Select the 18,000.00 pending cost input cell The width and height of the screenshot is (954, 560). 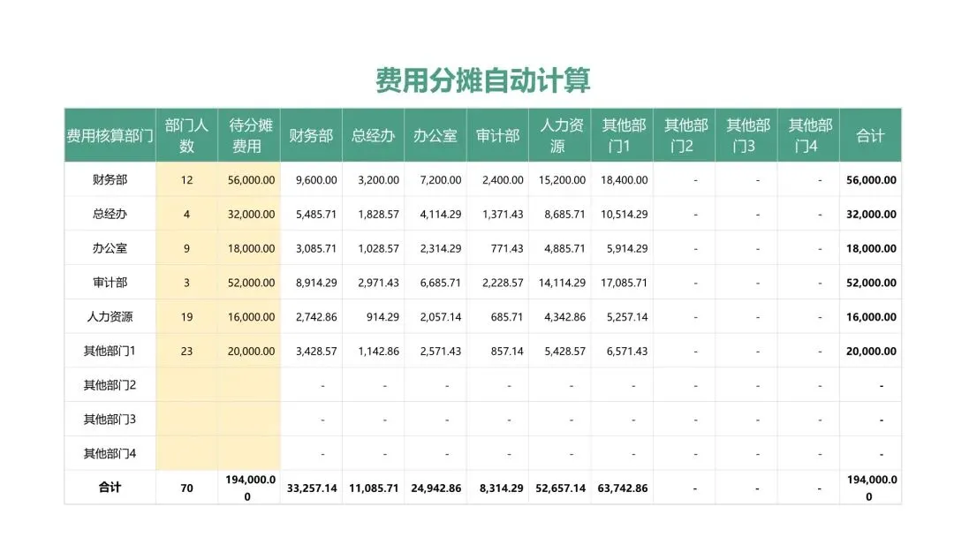coord(249,247)
